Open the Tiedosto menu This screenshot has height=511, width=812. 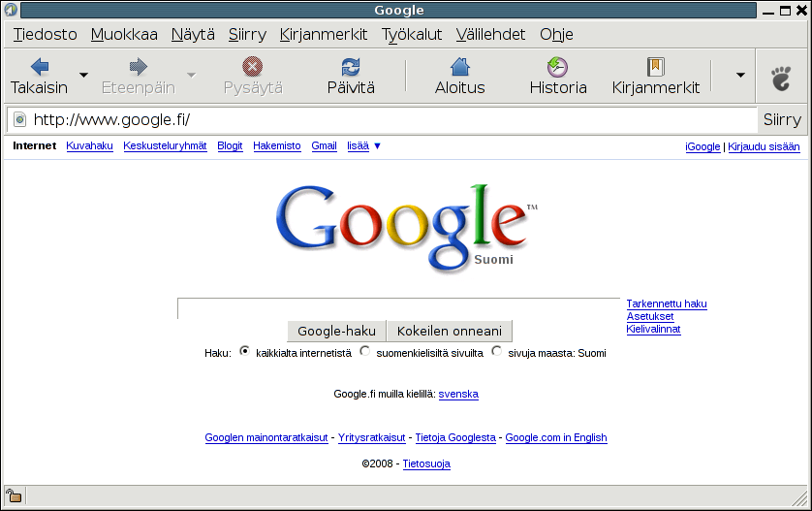(45, 35)
